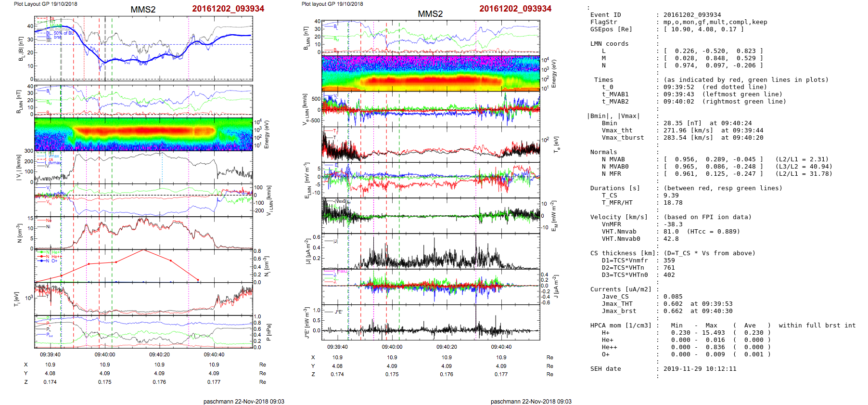The width and height of the screenshot is (868, 405).
Task: Click the "LMN coords" heading
Action: (610, 44)
